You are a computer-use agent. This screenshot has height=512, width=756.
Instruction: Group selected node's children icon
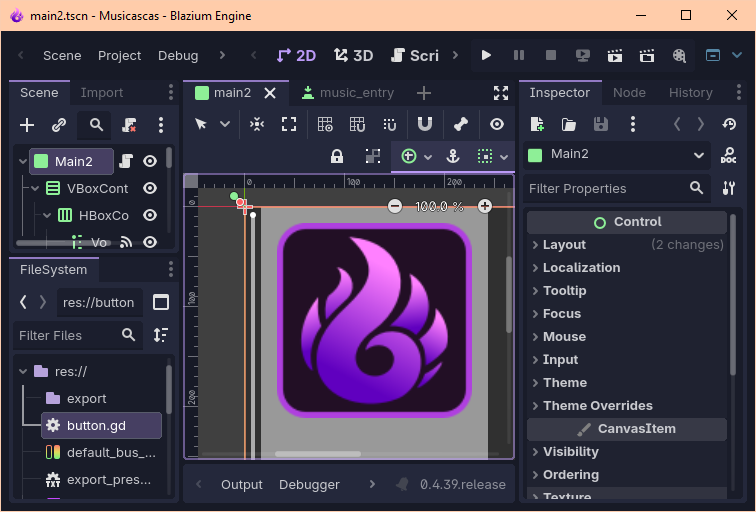[373, 156]
